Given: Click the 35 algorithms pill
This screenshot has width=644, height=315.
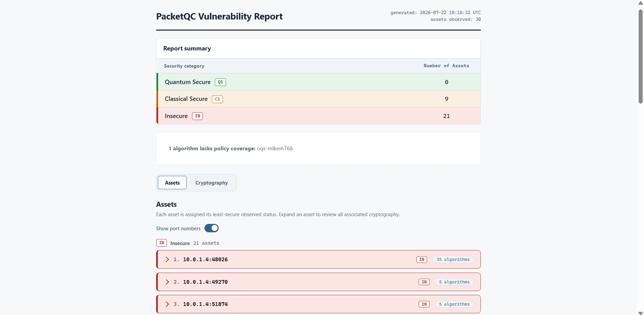Looking at the screenshot, I should (x=453, y=260).
